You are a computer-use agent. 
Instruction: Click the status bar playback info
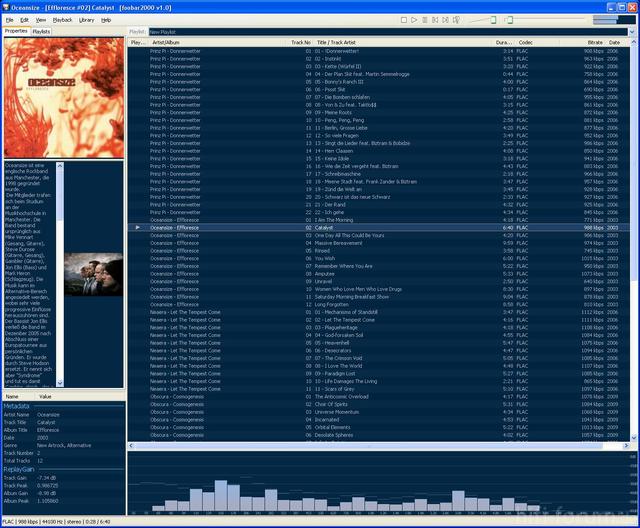pyautogui.click(x=56, y=521)
